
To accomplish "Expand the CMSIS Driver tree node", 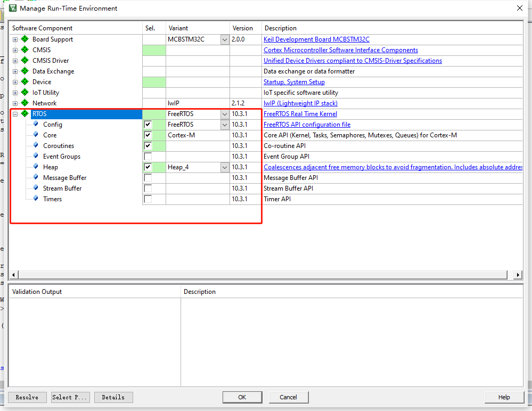I will tap(15, 61).
